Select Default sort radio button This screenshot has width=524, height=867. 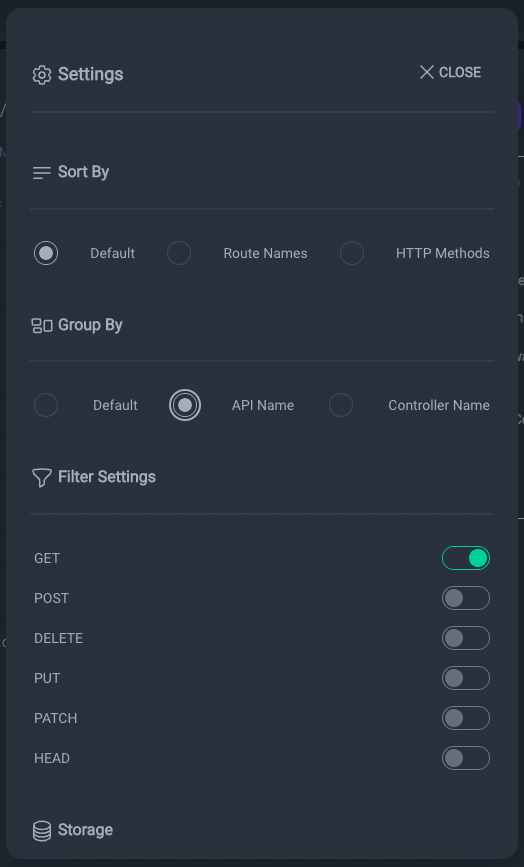tap(46, 253)
